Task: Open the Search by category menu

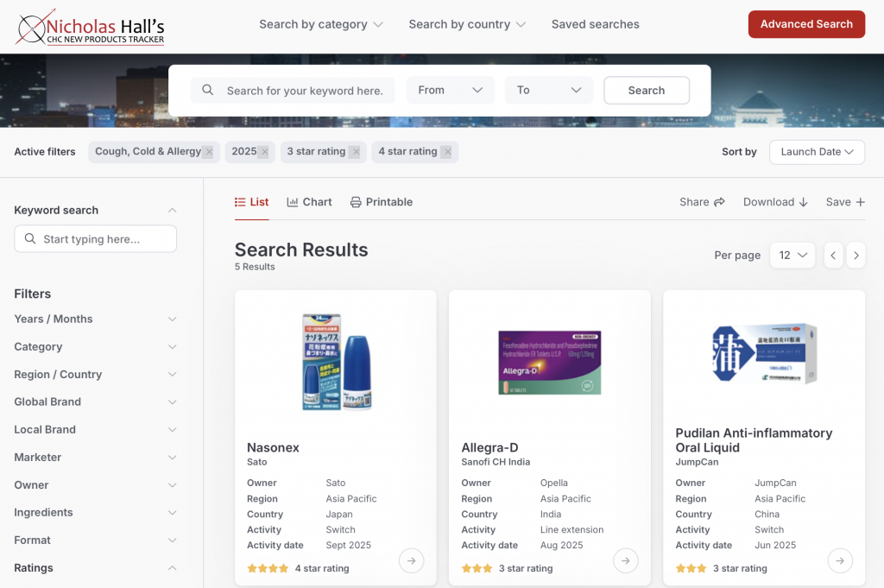Action: pos(321,24)
